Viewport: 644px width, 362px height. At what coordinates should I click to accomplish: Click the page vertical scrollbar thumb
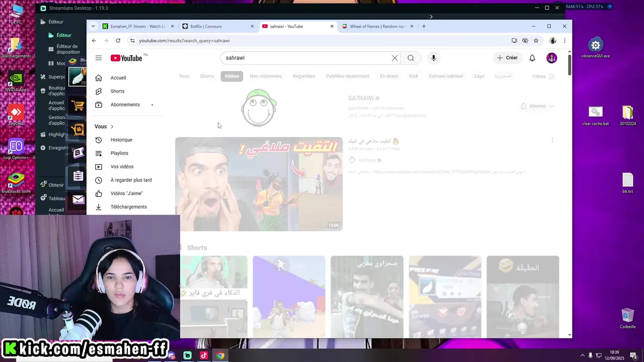pyautogui.click(x=570, y=65)
